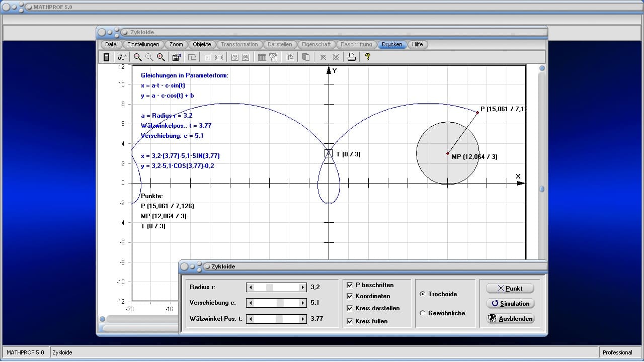
Task: Click the swap panels icon
Action: coord(289,57)
